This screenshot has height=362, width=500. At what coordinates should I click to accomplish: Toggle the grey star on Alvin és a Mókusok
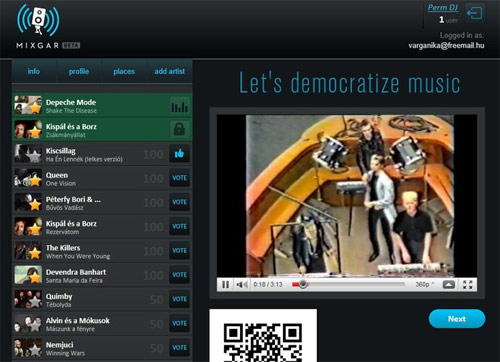tap(35, 326)
